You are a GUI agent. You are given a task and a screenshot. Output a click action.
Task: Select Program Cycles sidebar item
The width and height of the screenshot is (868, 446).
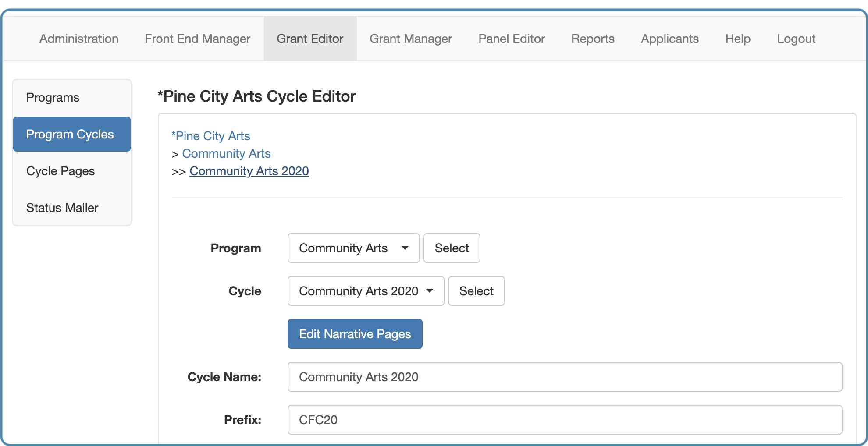pyautogui.click(x=72, y=134)
